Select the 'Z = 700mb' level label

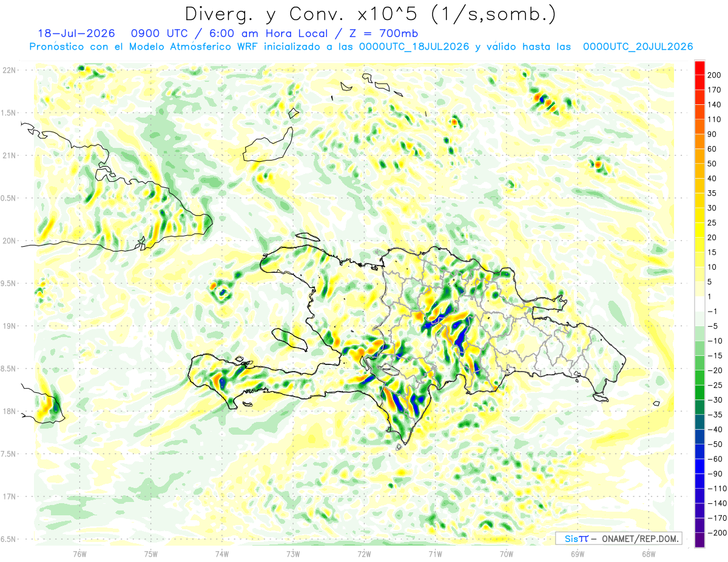click(382, 33)
